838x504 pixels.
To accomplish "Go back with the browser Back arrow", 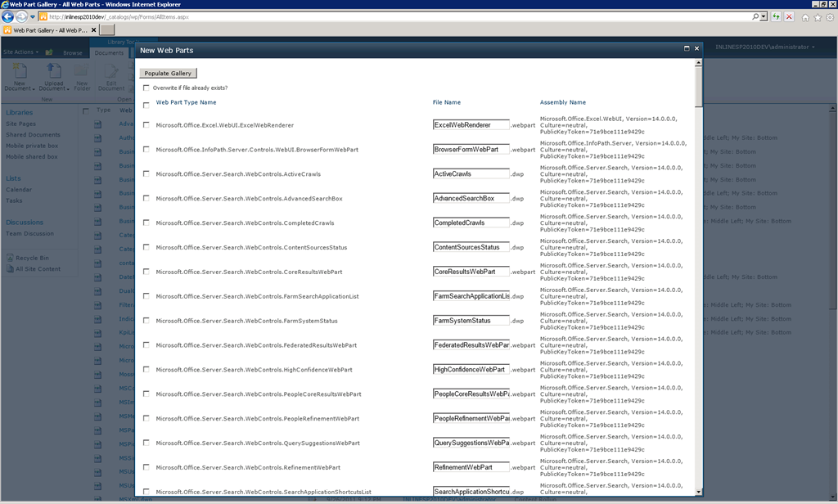I will click(7, 16).
